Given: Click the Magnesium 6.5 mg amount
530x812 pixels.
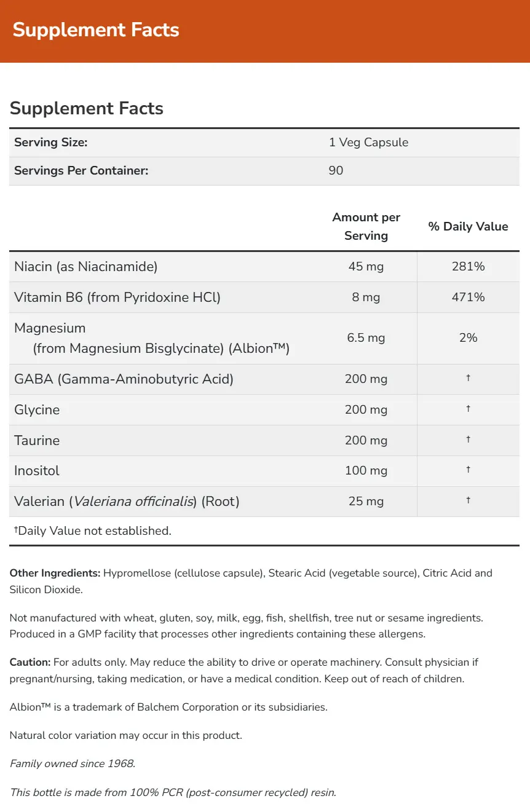Looking at the screenshot, I should pos(366,338).
